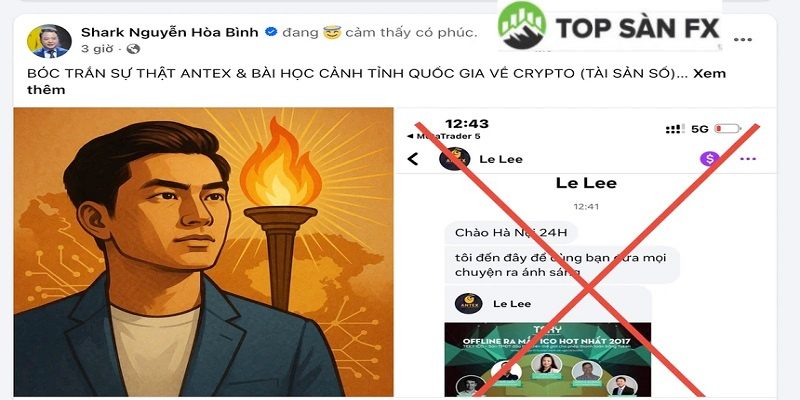The width and height of the screenshot is (800, 400).
Task: Click the globe public audience icon
Action: pyautogui.click(x=133, y=49)
